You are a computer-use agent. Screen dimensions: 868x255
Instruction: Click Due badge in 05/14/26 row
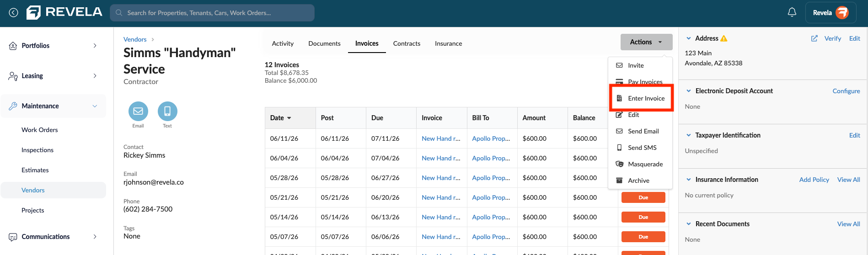(x=643, y=217)
